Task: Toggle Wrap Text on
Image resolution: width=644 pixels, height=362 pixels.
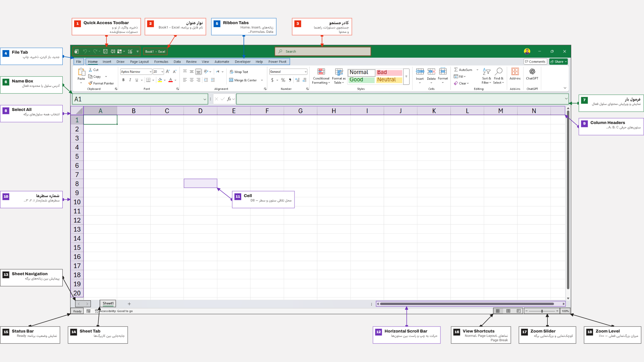Action: pos(239,72)
